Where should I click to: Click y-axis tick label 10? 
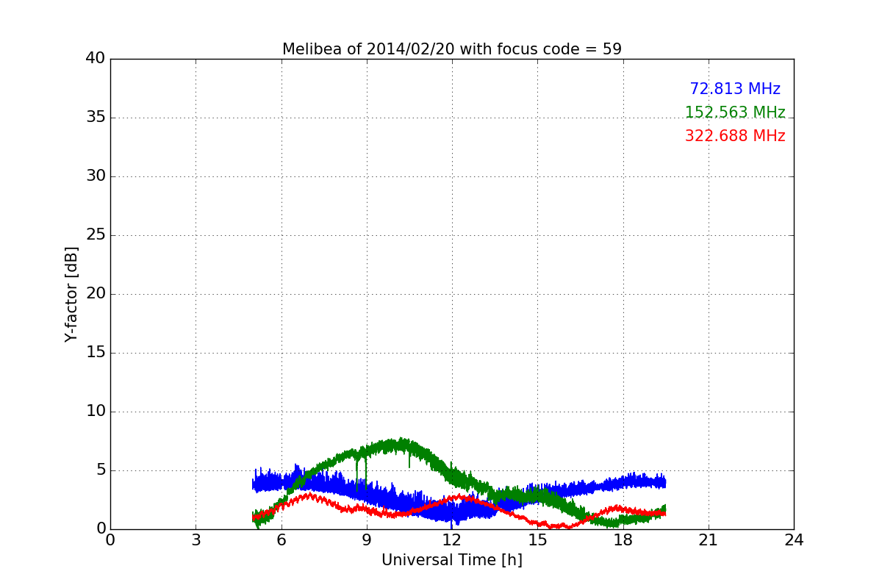[96, 412]
